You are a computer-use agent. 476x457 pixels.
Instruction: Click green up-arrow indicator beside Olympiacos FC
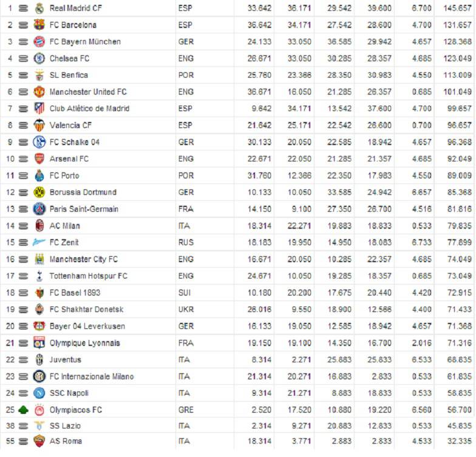23,410
